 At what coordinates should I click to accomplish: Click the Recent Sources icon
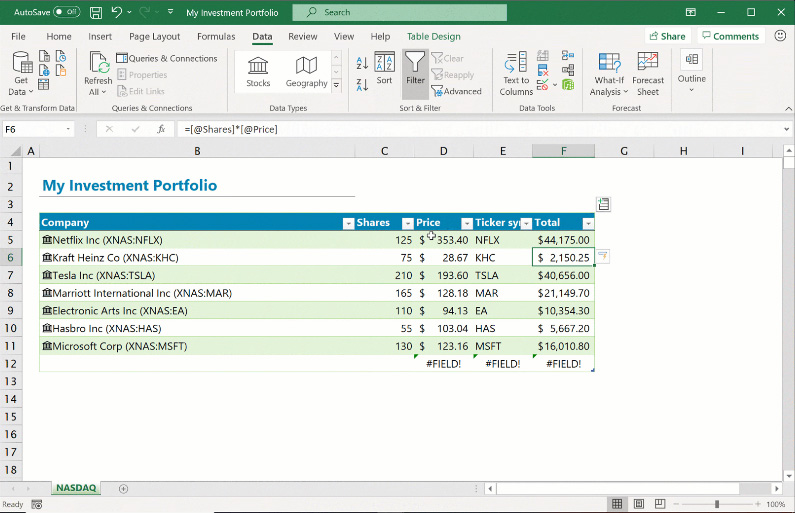point(61,56)
